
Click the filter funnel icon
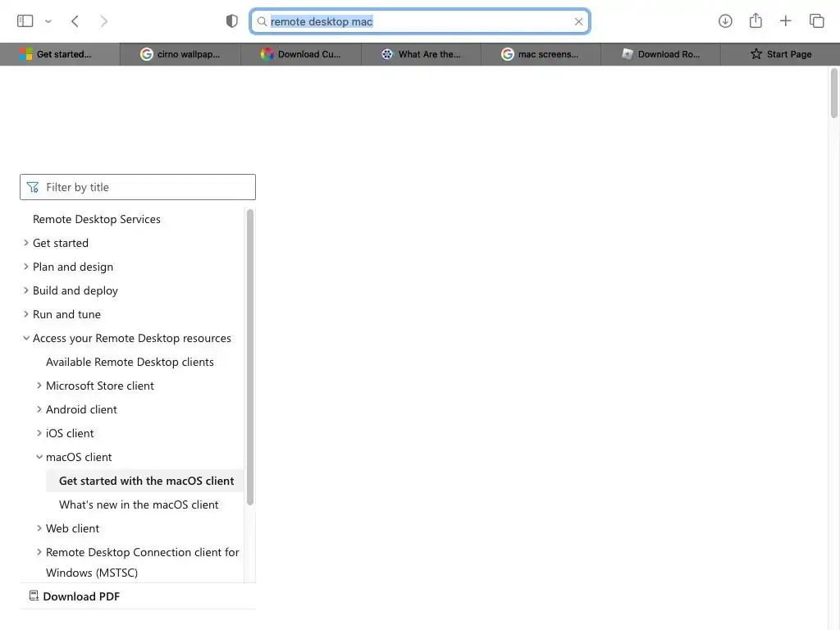click(33, 187)
